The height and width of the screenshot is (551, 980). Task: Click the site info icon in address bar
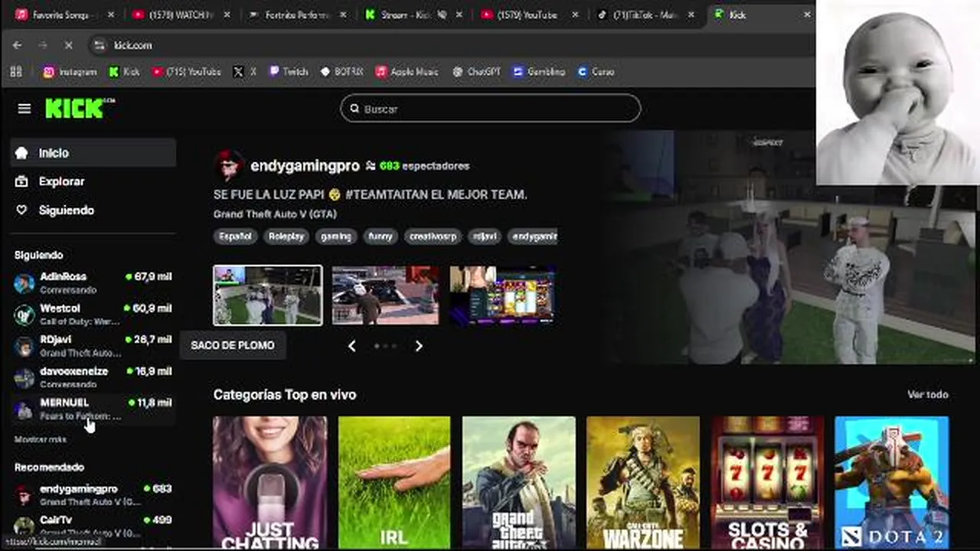click(99, 45)
